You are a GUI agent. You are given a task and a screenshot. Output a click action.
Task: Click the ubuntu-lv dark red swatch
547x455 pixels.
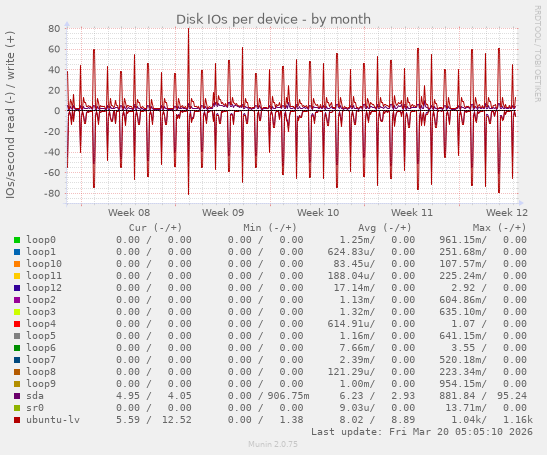pyautogui.click(x=17, y=420)
